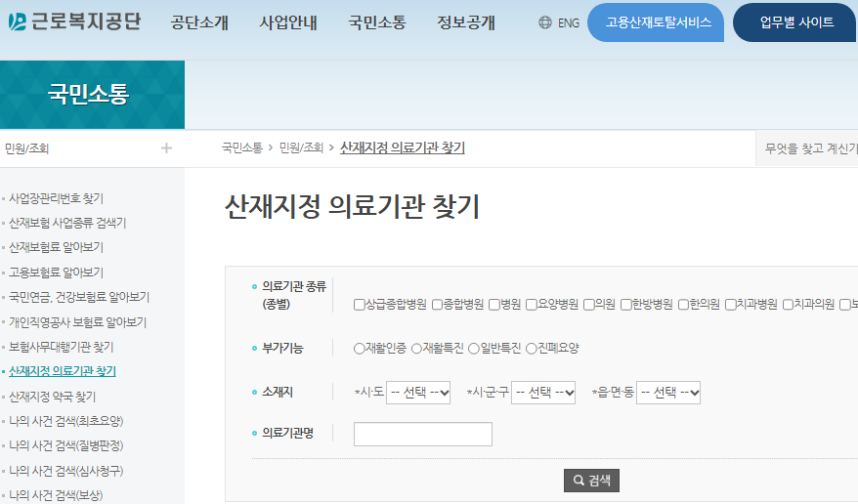This screenshot has width=858, height=504.
Task: Select the 재활인증 radio option
Action: click(x=360, y=349)
